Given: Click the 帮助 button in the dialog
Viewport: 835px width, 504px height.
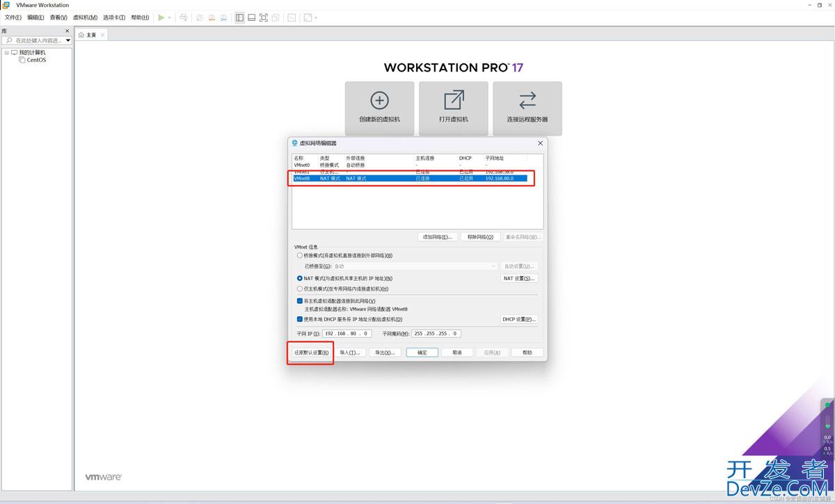Looking at the screenshot, I should coord(527,352).
